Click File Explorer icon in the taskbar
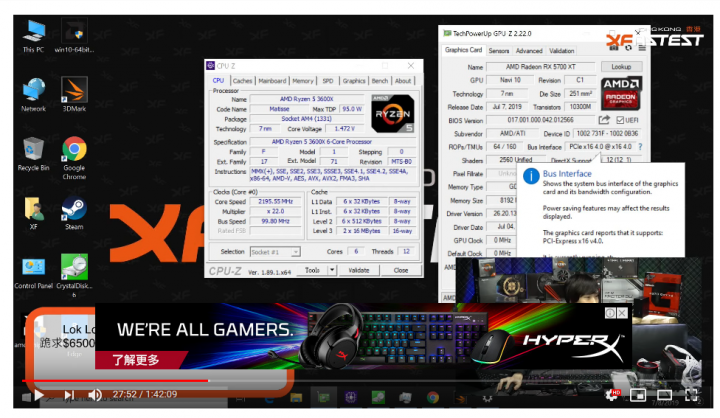Image resolution: width=720 pixels, height=418 pixels. (x=296, y=397)
